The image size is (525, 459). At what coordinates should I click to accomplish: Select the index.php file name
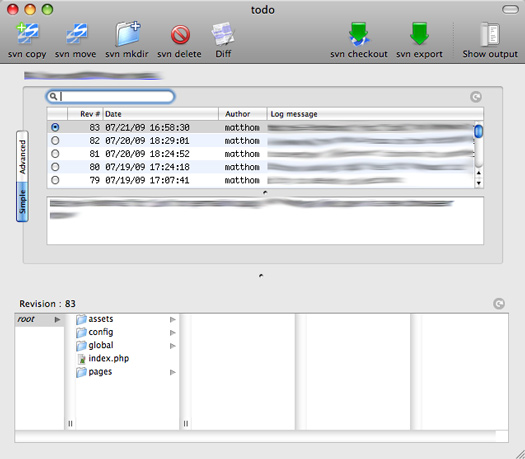coord(108,359)
